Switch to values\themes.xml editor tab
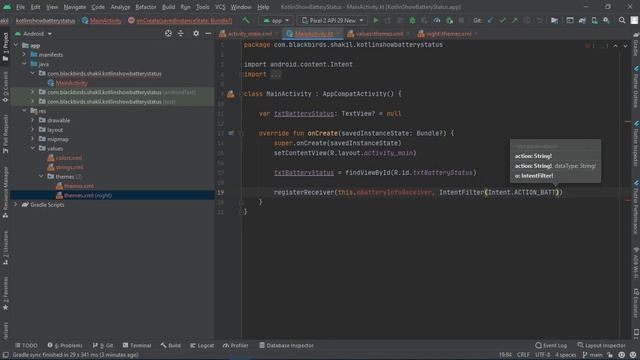Screen dimensions: 640x360 [x=380, y=34]
